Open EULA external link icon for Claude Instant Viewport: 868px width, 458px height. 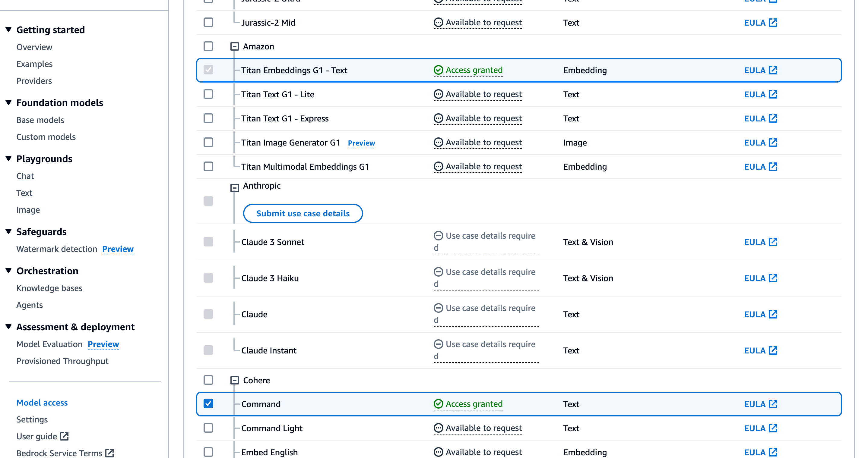click(x=773, y=350)
